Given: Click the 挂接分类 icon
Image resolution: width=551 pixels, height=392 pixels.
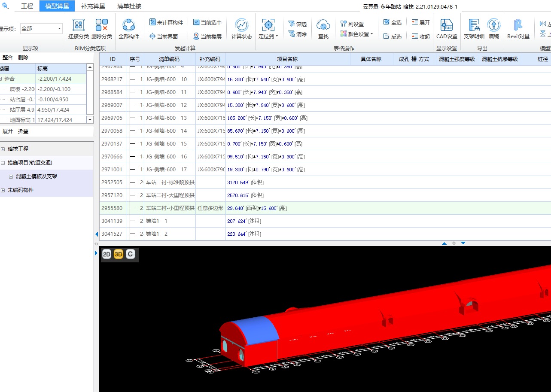Looking at the screenshot, I should click(78, 25).
